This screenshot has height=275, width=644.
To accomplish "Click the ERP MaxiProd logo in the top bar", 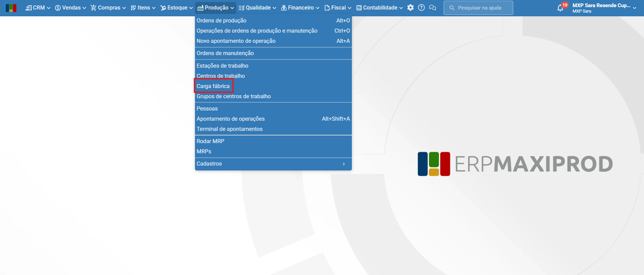I will click(x=11, y=8).
